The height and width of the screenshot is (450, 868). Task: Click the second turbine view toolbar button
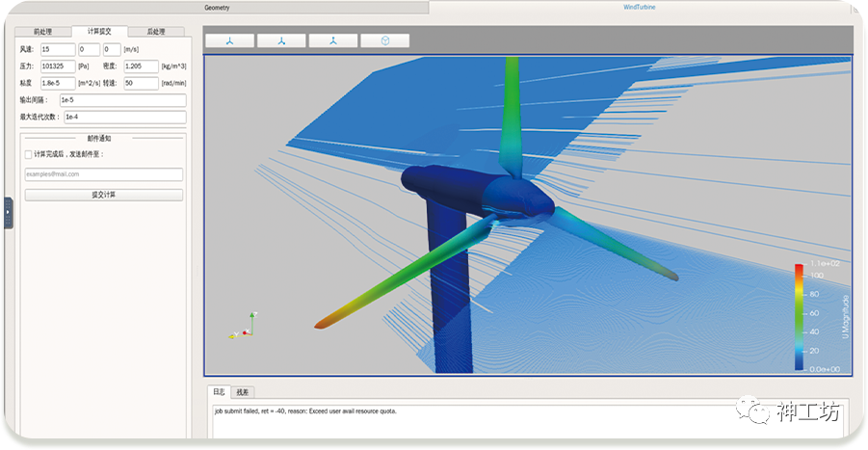tap(281, 41)
